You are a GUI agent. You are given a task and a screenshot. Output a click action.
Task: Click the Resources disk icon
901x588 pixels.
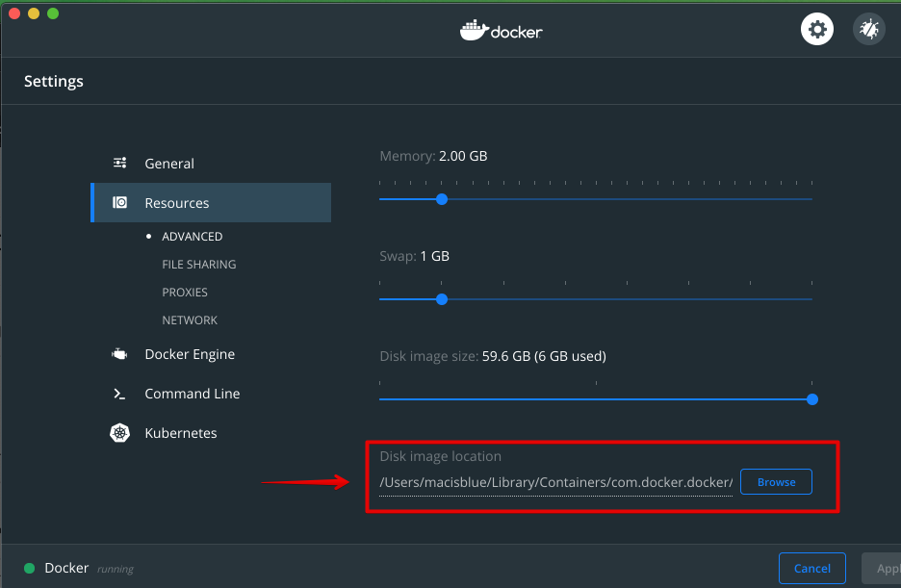pyautogui.click(x=119, y=202)
